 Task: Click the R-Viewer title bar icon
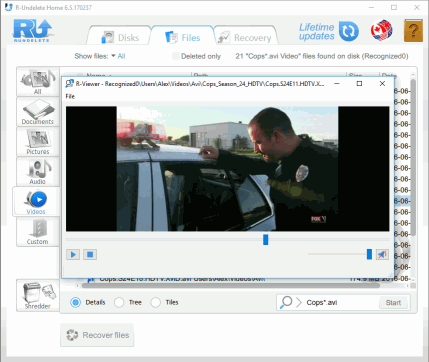coord(69,83)
